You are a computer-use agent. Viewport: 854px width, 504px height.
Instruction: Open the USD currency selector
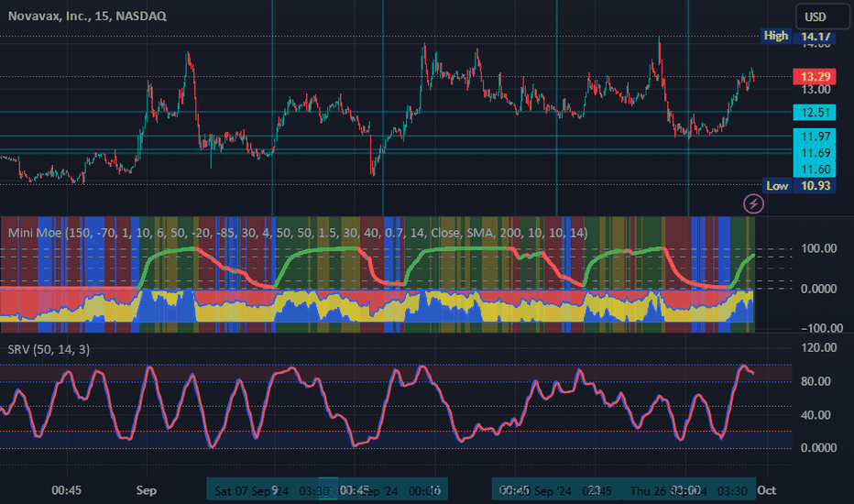click(x=823, y=16)
